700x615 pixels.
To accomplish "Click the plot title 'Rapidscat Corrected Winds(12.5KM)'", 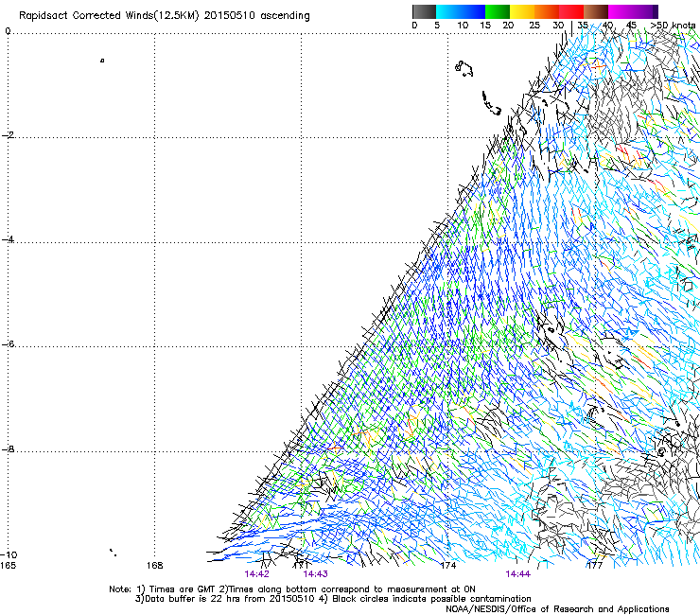I will pyautogui.click(x=109, y=16).
